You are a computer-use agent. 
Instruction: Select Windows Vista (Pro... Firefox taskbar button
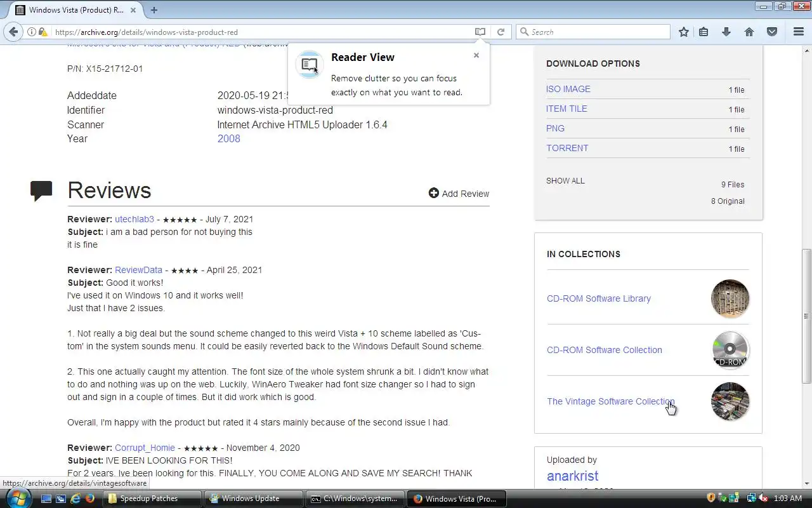456,498
